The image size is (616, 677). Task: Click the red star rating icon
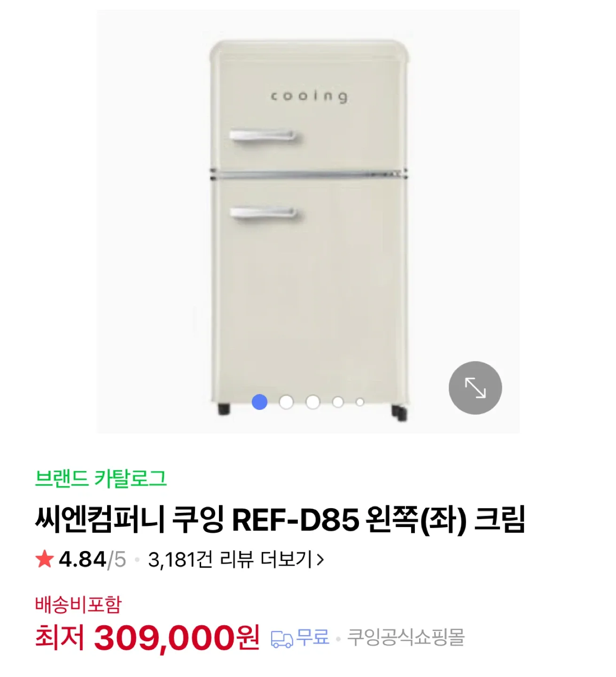(45, 559)
